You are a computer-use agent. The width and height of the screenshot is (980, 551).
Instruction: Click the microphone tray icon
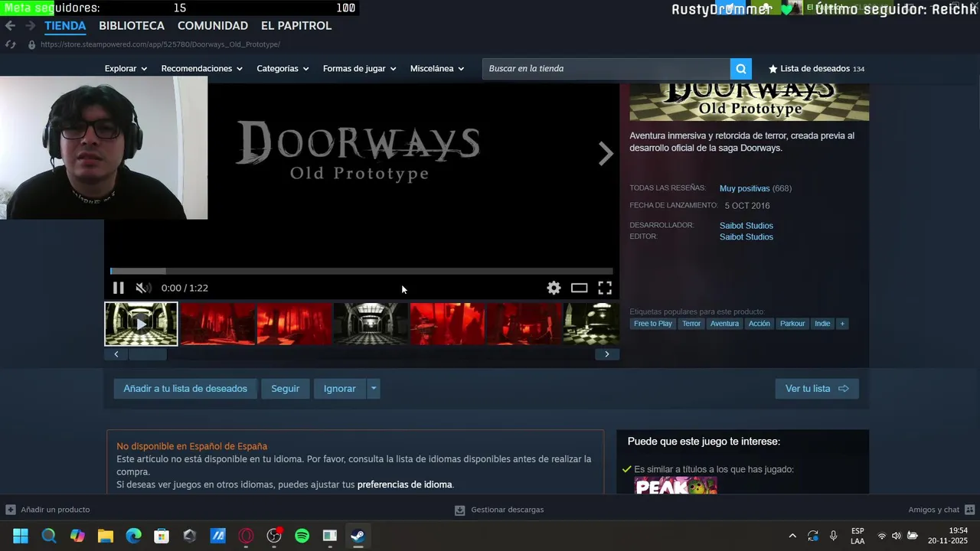click(833, 536)
